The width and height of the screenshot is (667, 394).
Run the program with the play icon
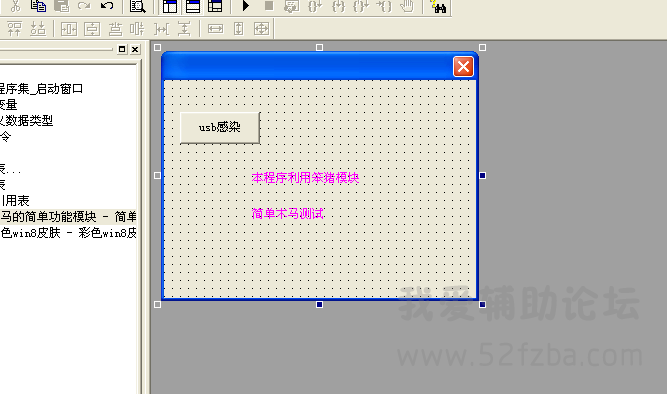(x=245, y=6)
